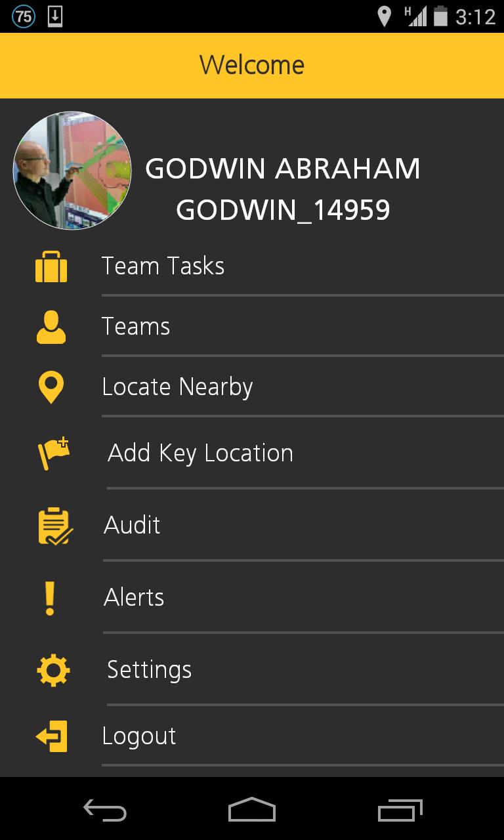The image size is (504, 840).
Task: Tap the Welcome header title
Action: click(252, 65)
